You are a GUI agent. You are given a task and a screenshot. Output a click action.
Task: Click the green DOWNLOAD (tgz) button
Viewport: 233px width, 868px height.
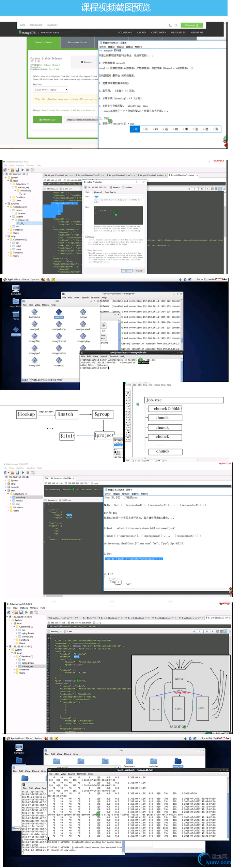pyautogui.click(x=47, y=120)
